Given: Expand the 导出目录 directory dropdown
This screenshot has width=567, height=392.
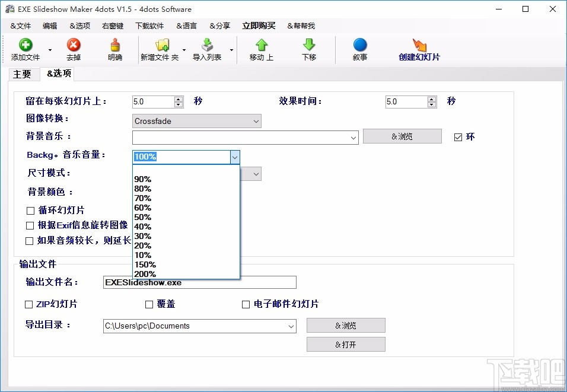Looking at the screenshot, I should 291,326.
